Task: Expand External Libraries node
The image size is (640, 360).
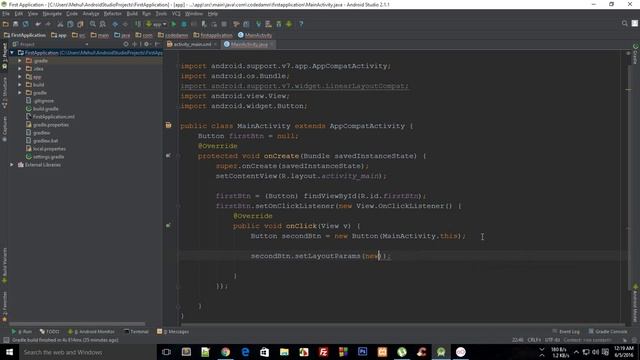Action: pos(12,164)
